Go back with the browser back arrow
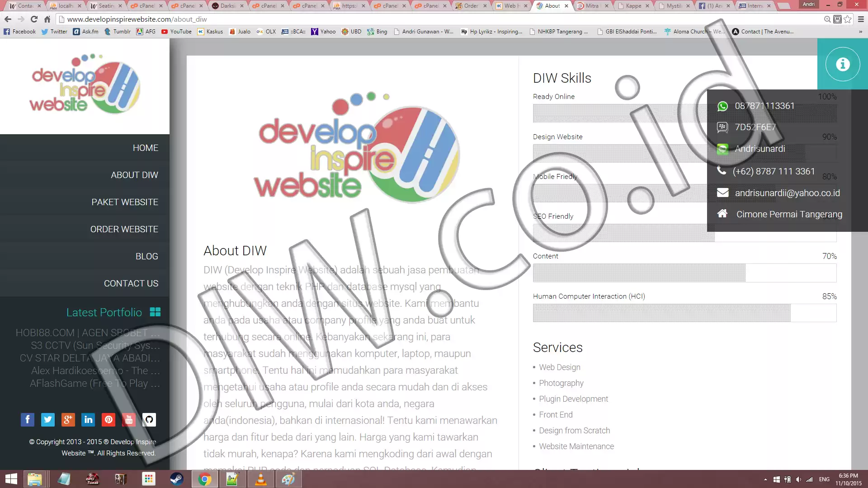This screenshot has height=488, width=868. [x=8, y=19]
